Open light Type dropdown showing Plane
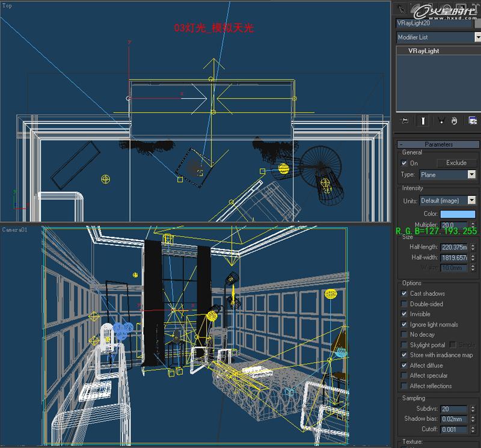This screenshot has height=448, width=481. click(447, 174)
